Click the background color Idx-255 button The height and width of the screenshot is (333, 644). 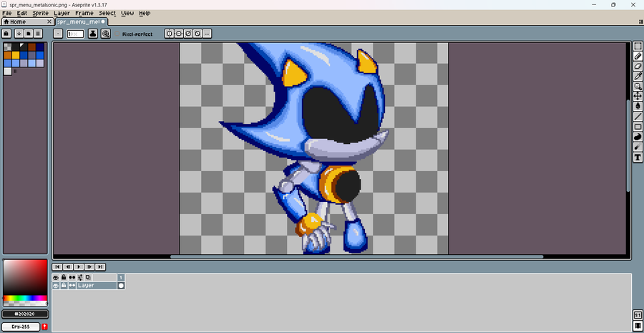click(21, 327)
